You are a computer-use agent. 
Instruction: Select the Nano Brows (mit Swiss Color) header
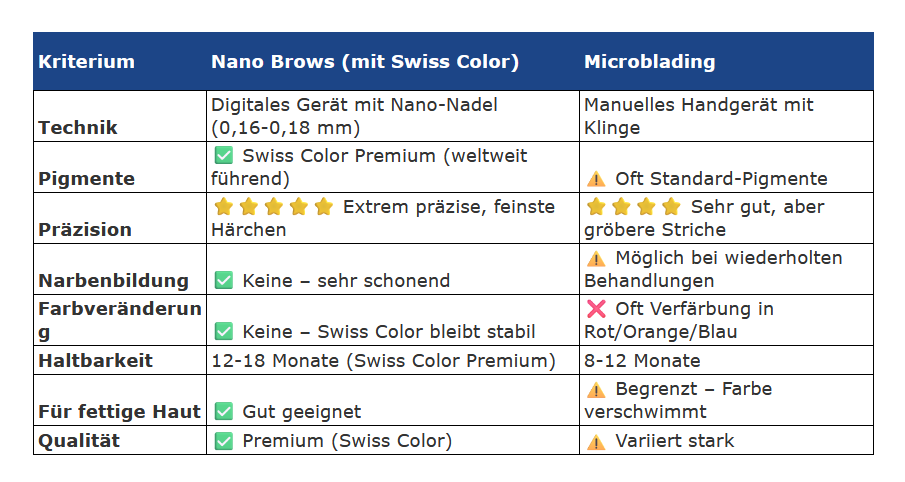(365, 62)
